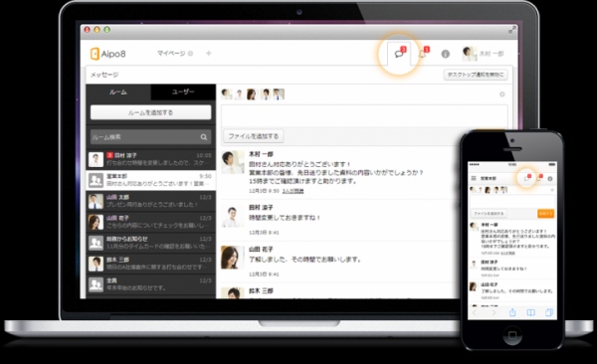The width and height of the screenshot is (597, 364).
Task: Click the fullscreen arrows icon in laptop window
Action: (x=511, y=30)
